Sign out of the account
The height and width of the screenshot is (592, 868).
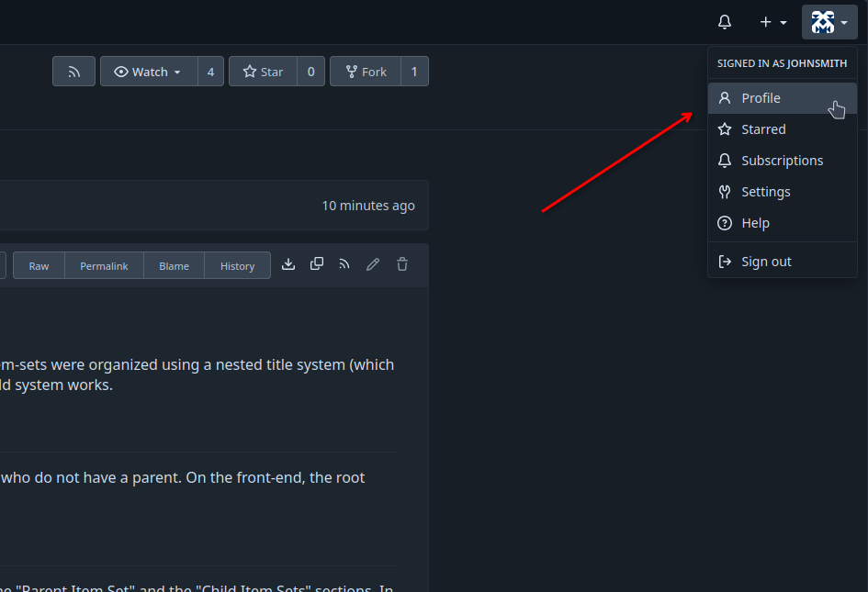(x=783, y=262)
